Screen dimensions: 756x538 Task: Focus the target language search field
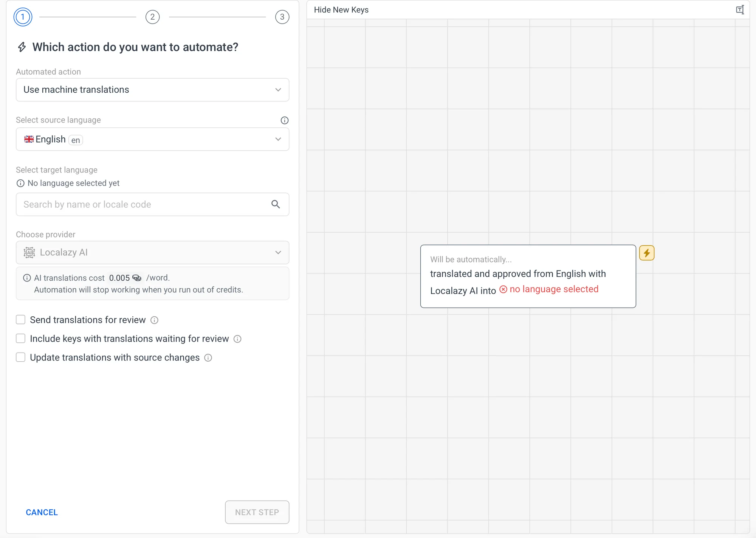[144, 204]
